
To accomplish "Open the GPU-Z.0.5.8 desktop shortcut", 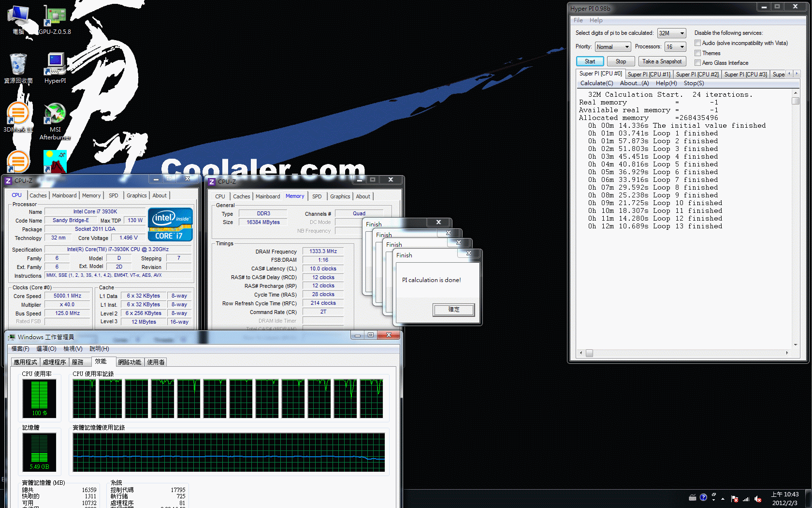I will [55, 19].
